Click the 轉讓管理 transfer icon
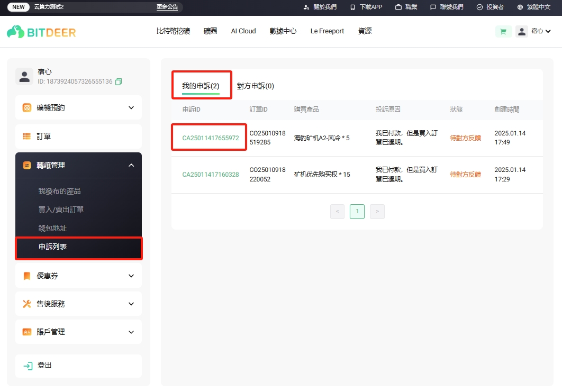 click(27, 165)
